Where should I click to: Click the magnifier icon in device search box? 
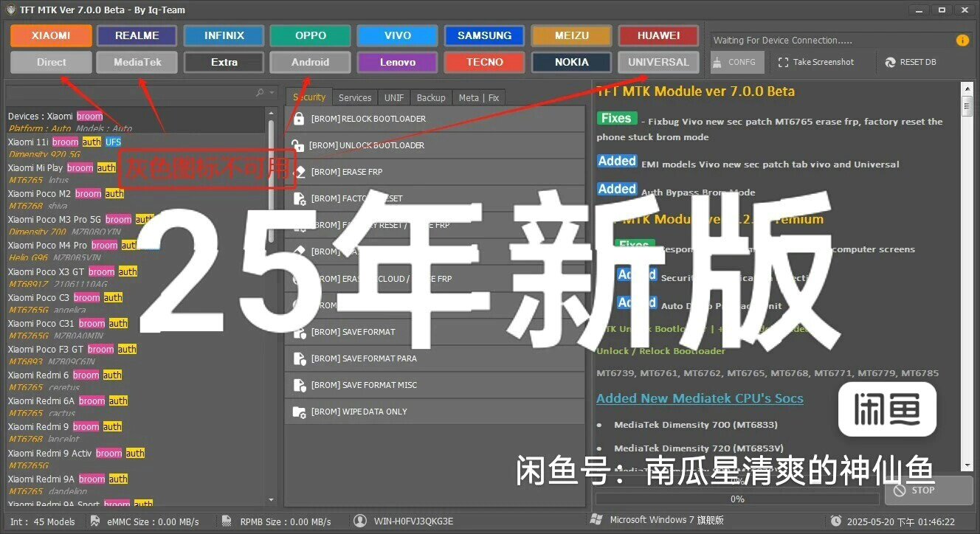point(260,93)
